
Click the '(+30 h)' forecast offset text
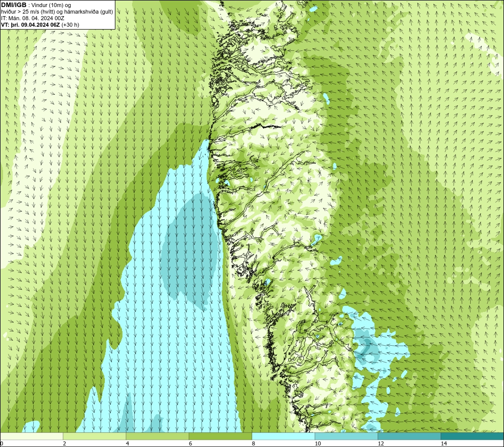click(70, 25)
